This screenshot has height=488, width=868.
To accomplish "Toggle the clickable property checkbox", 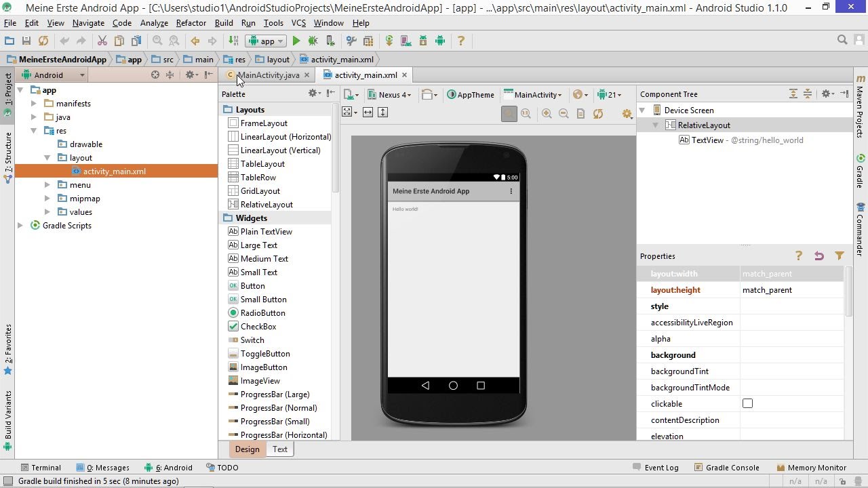I will click(747, 403).
